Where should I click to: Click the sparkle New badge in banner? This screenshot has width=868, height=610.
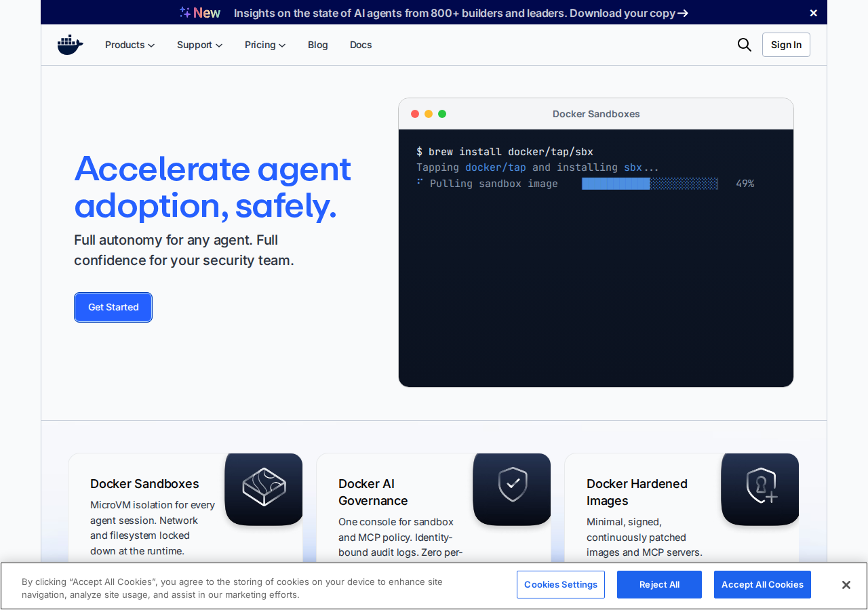click(200, 13)
